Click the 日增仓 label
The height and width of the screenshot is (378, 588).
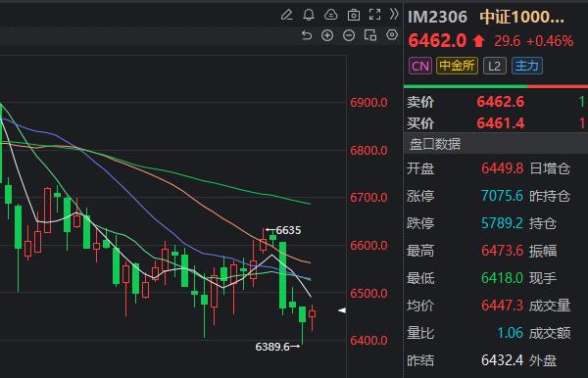[550, 168]
